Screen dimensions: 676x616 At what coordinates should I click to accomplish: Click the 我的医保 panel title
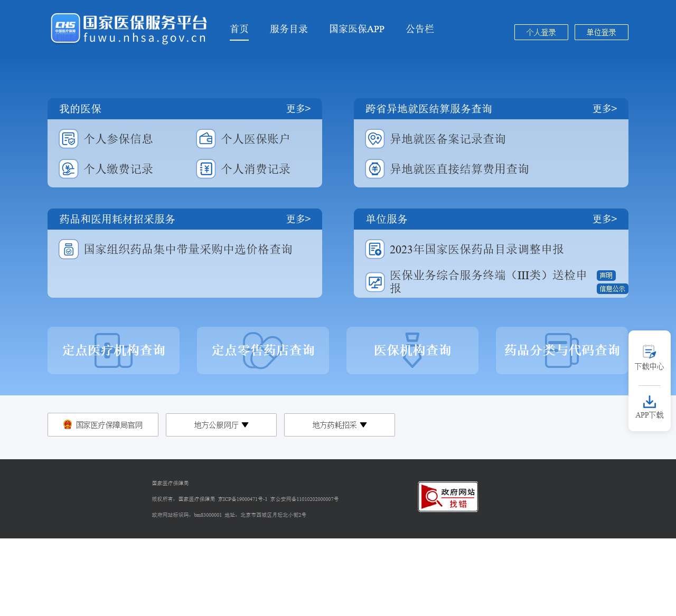click(x=80, y=109)
